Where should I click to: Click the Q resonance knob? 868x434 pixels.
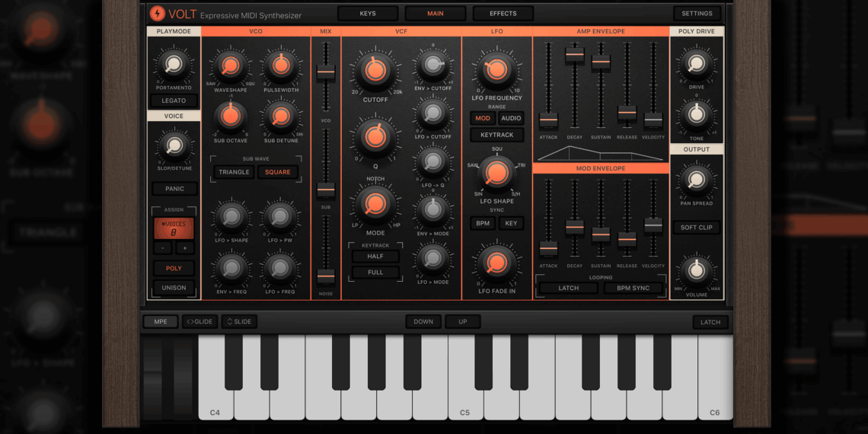pos(375,139)
